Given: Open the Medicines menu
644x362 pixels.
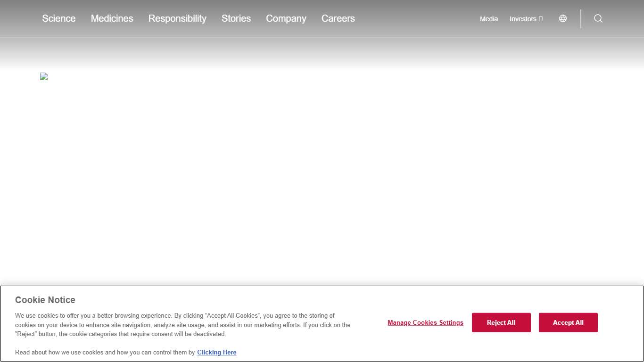Looking at the screenshot, I should point(112,18).
